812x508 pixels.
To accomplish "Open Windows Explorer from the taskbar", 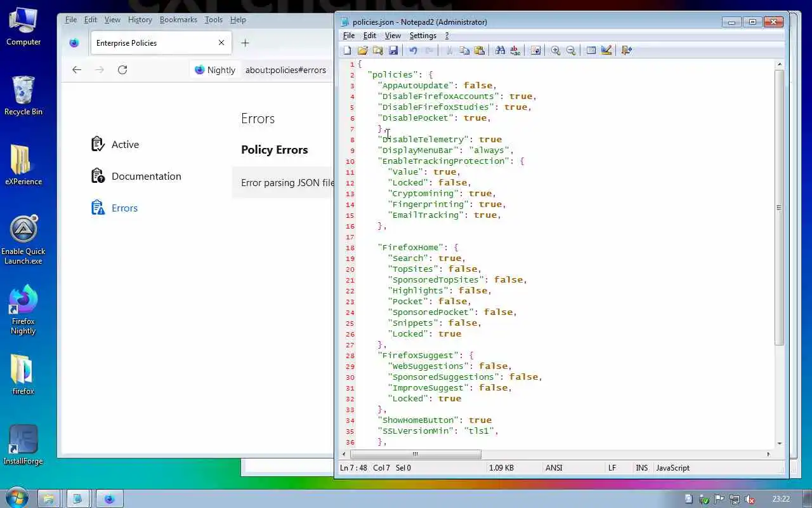I will click(x=48, y=498).
